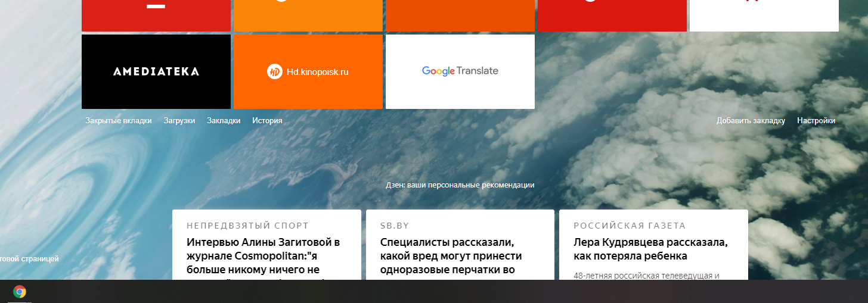Open the Загрузки (downloads) link

(x=179, y=120)
